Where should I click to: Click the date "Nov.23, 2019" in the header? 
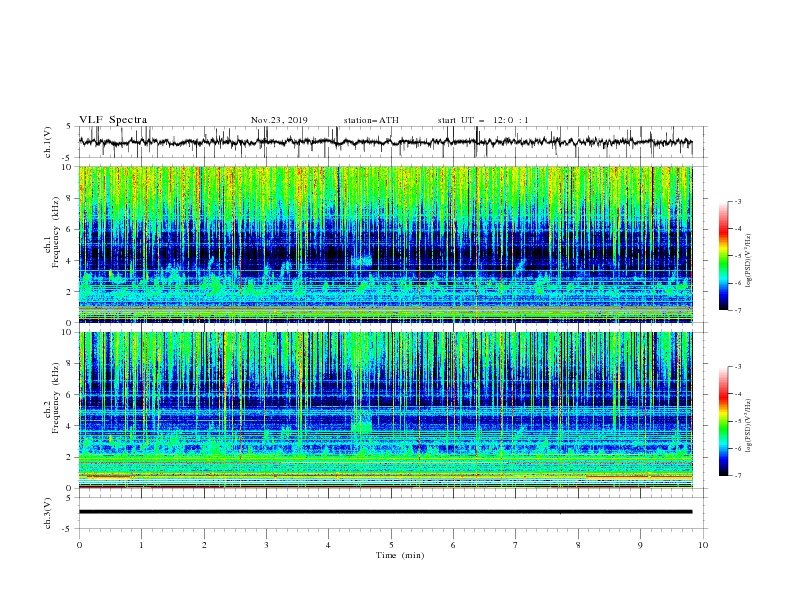click(279, 120)
